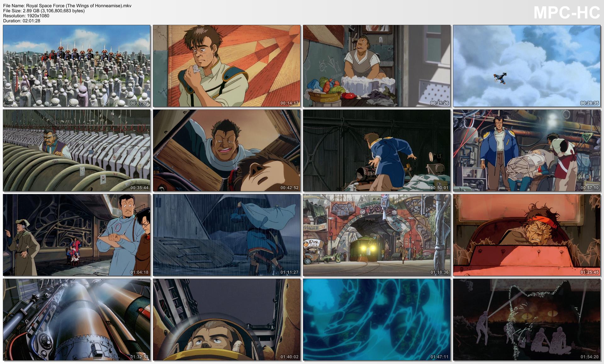Click the "01:32:53" timestamp label
Screen dimensions: 604x364
pyautogui.click(x=139, y=357)
